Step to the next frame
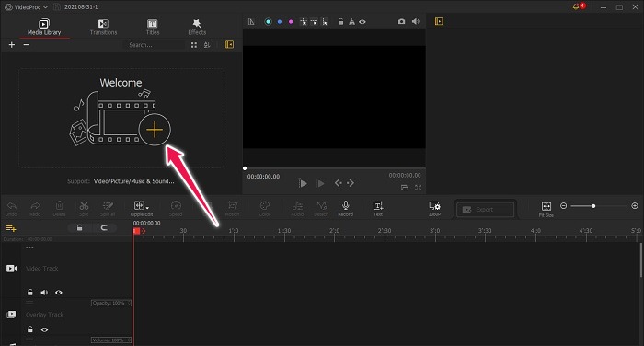644x346 pixels. pos(351,183)
